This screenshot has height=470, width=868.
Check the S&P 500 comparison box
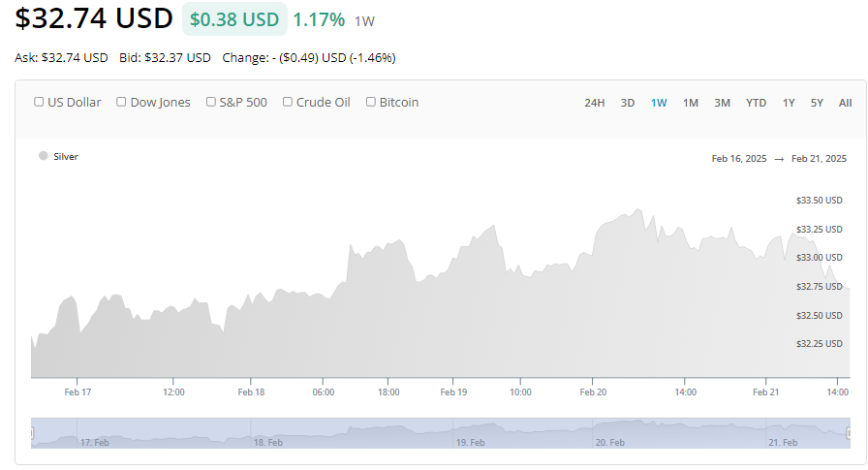pyautogui.click(x=211, y=102)
